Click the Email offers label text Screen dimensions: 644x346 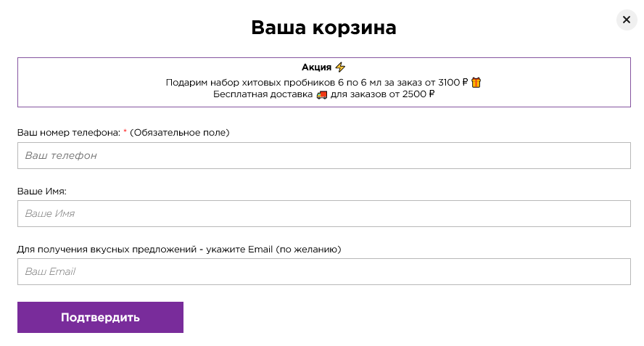tap(179, 250)
